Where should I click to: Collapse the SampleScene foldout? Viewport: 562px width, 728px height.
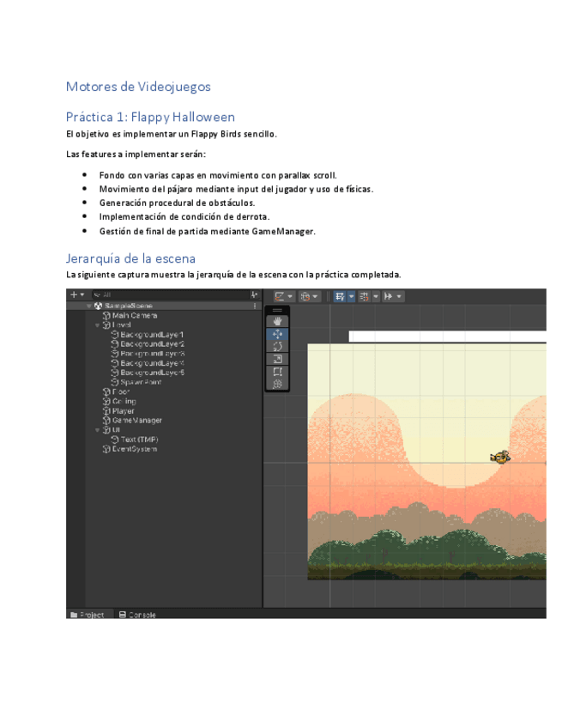(89, 306)
